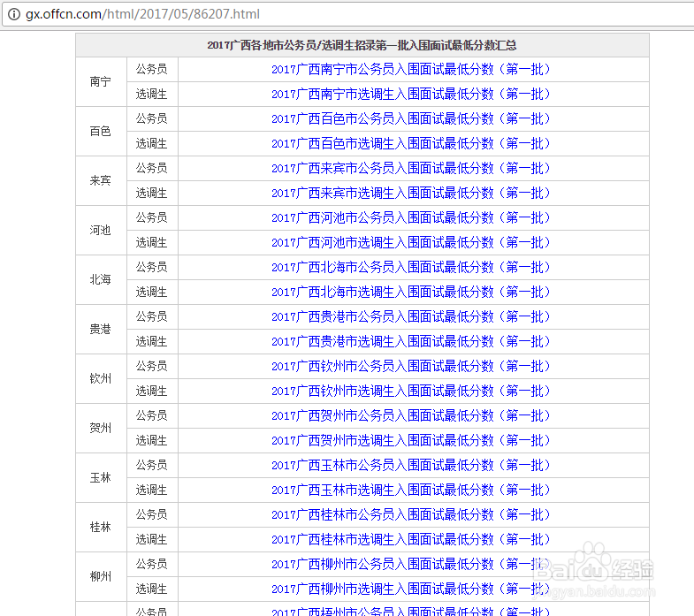
Task: Open the 河池市选调生 minimum score link
Action: point(411,243)
